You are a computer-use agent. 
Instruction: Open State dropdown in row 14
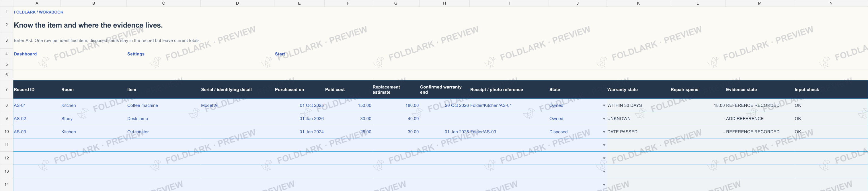tap(604, 185)
